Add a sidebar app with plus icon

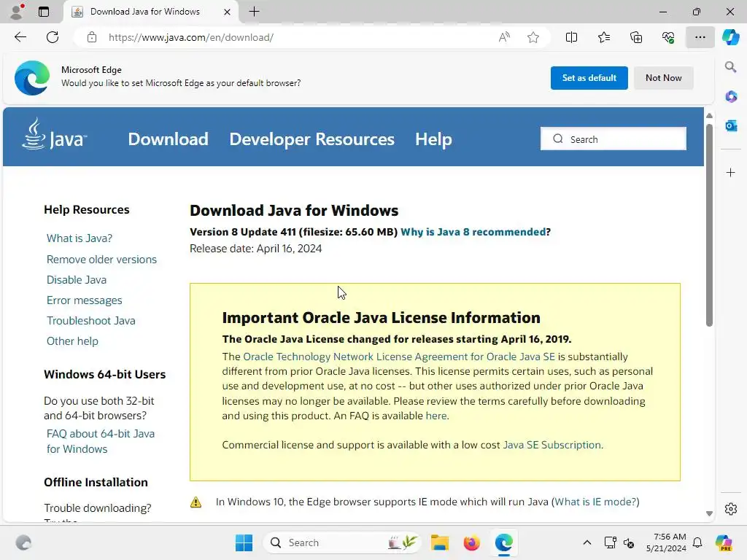pyautogui.click(x=731, y=172)
